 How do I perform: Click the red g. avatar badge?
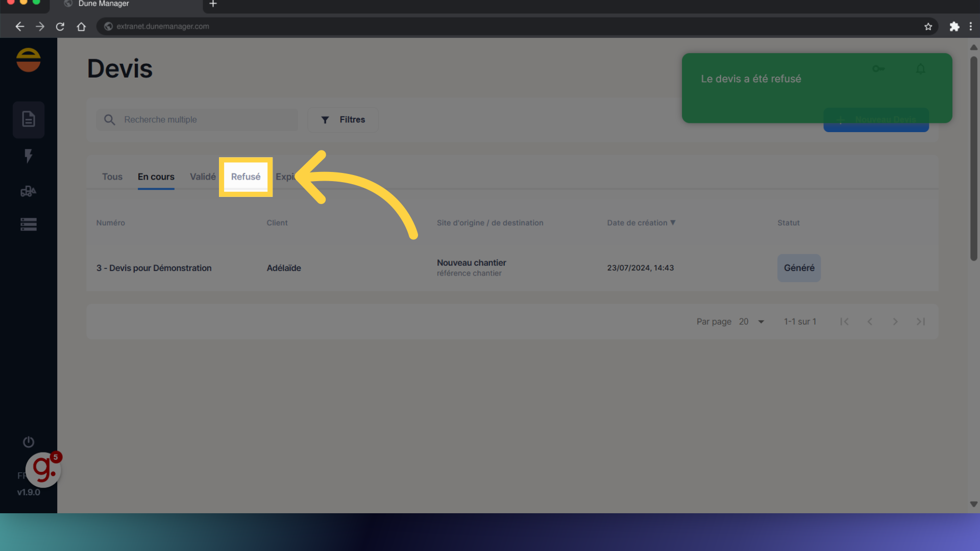click(43, 469)
